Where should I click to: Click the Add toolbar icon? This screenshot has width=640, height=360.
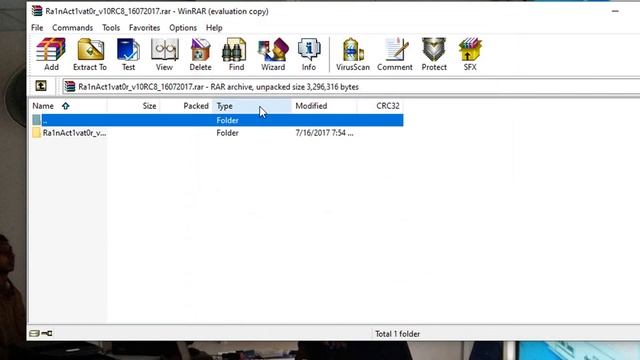(x=51, y=54)
